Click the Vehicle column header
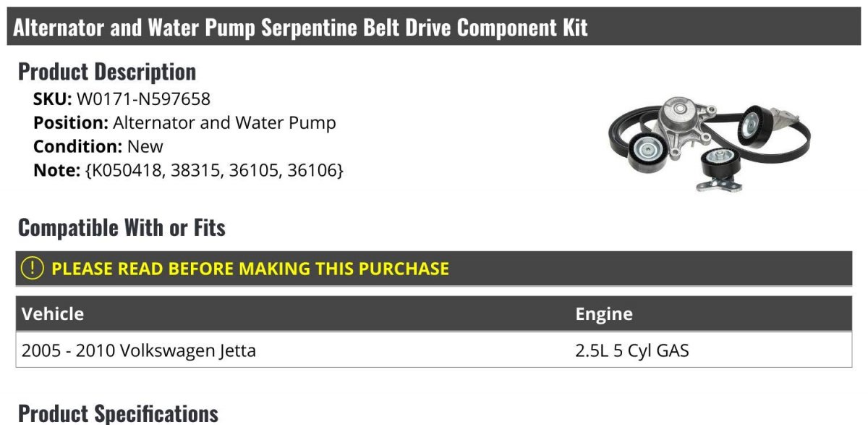868x425 pixels. click(x=53, y=314)
